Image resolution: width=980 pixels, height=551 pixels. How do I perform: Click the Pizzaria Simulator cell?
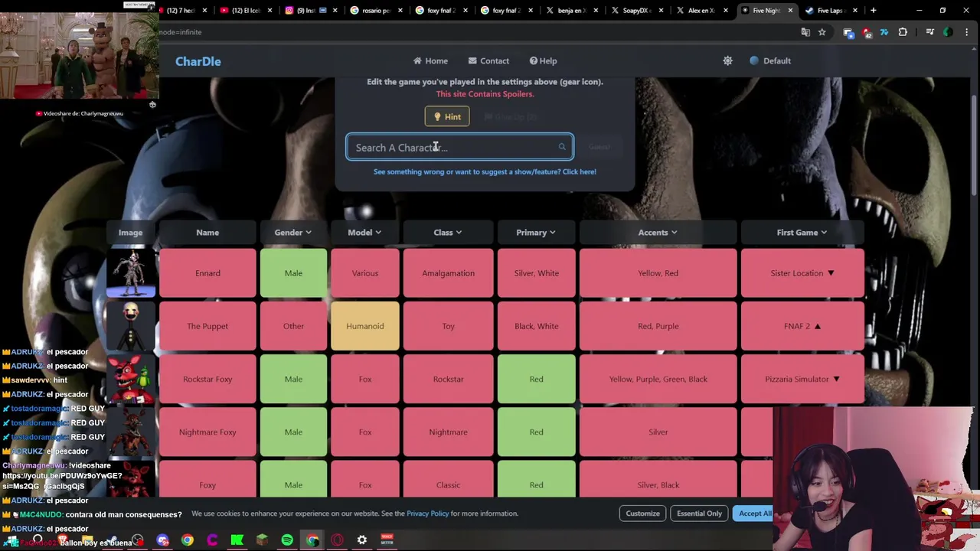[802, 378]
